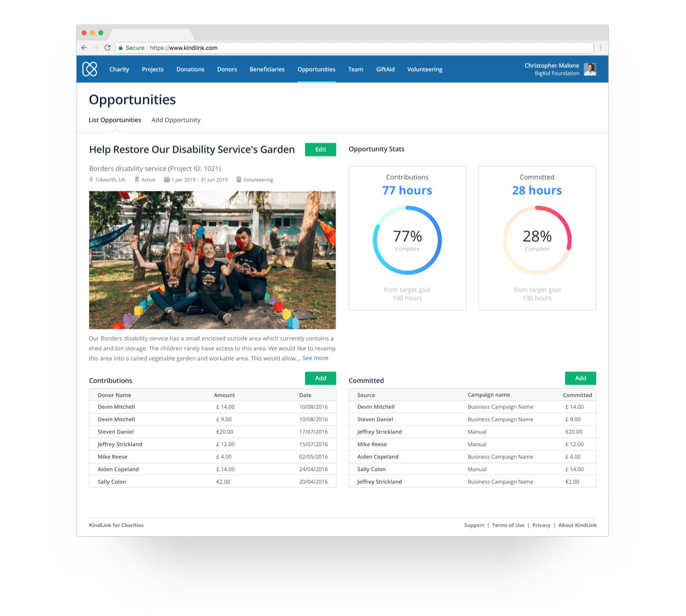Click KindLink for Charities footer text
This screenshot has height=616, width=686.
[x=116, y=525]
